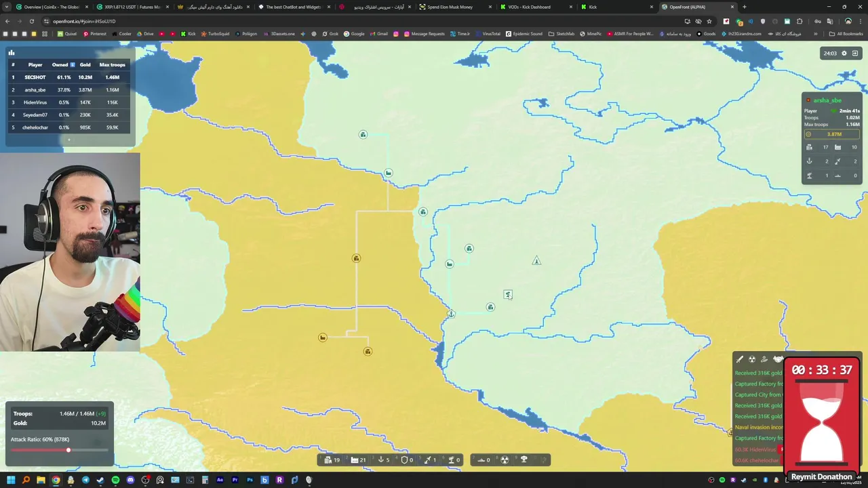Open Pinterest bookmark

94,33
